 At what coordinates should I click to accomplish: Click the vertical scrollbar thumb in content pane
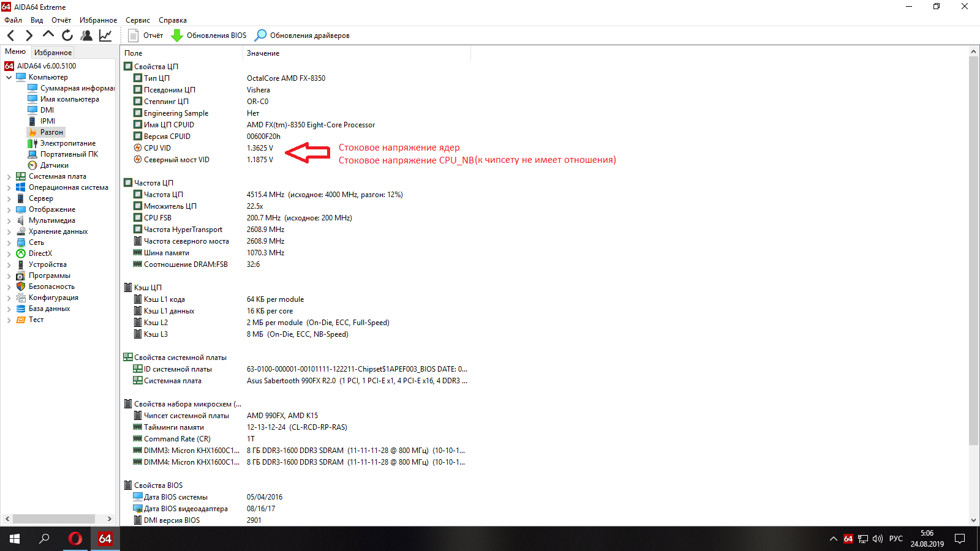[974, 251]
